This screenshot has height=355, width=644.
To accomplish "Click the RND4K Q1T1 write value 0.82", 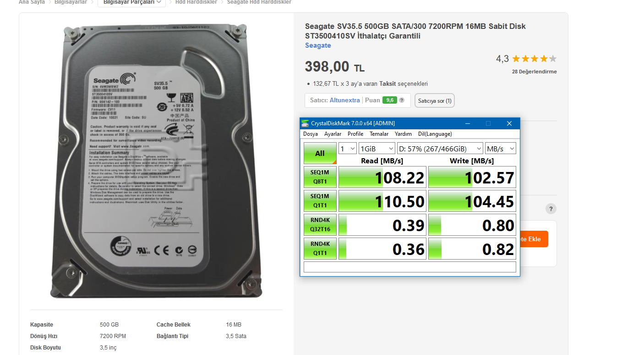I will 472,249.
